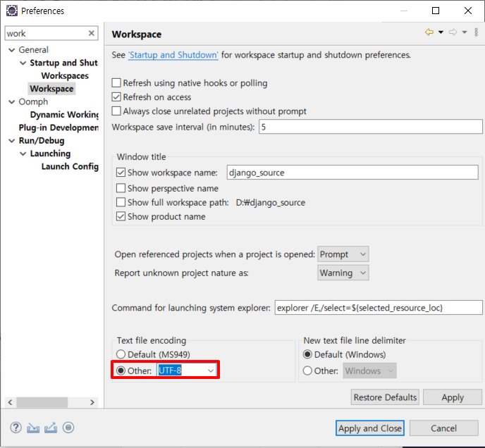Click the import preferences icon
The width and height of the screenshot is (485, 448).
pos(33,428)
